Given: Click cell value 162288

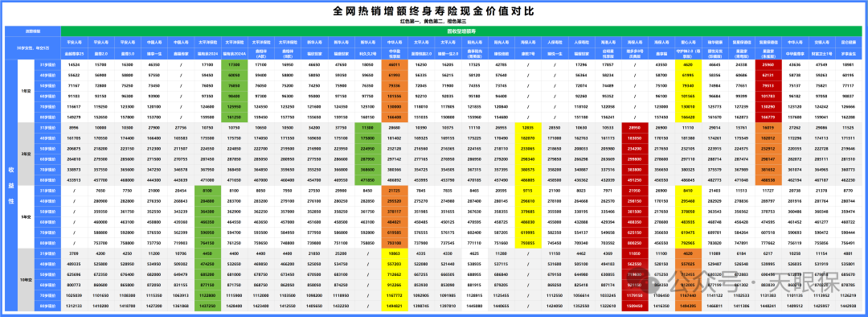Looking at the screenshot, I should pos(850,117).
